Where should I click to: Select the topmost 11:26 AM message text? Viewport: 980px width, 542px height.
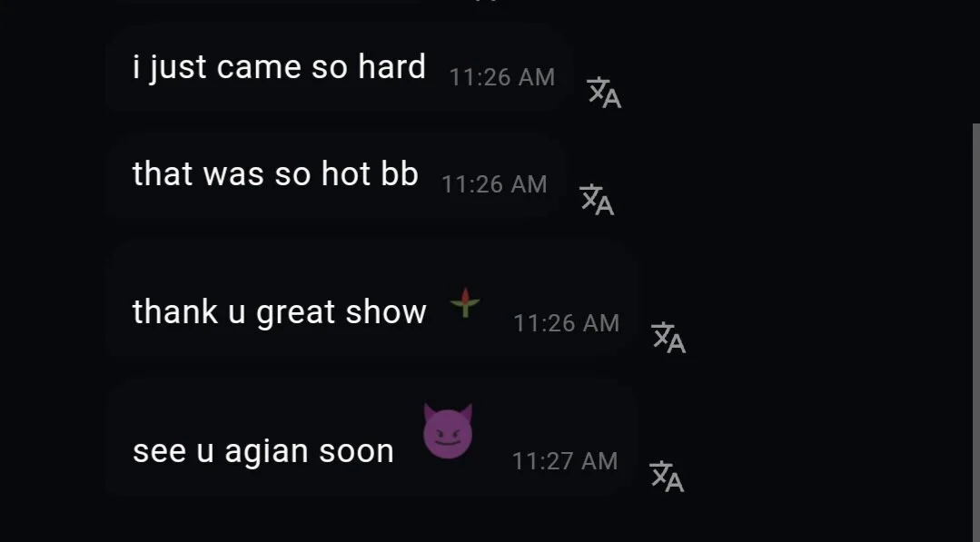click(x=279, y=67)
